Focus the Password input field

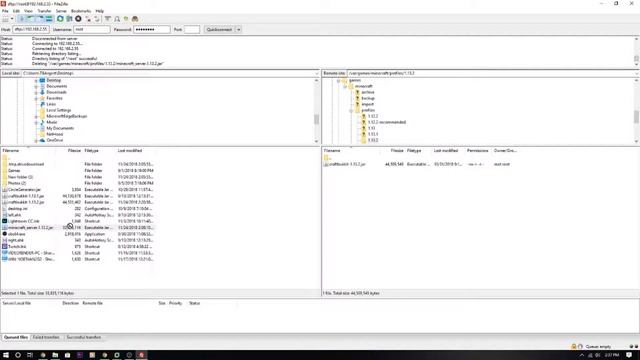point(152,29)
